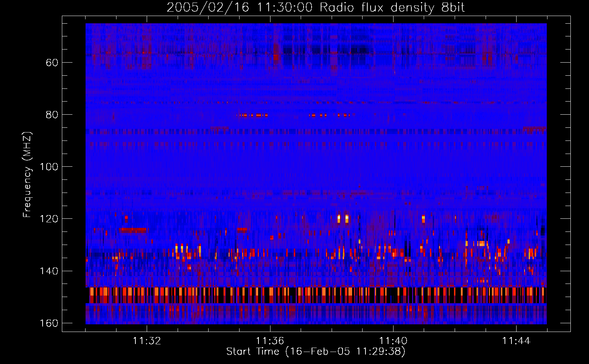Click the 11:32 time tick label
Image resolution: width=589 pixels, height=364 pixels.
[x=147, y=341]
